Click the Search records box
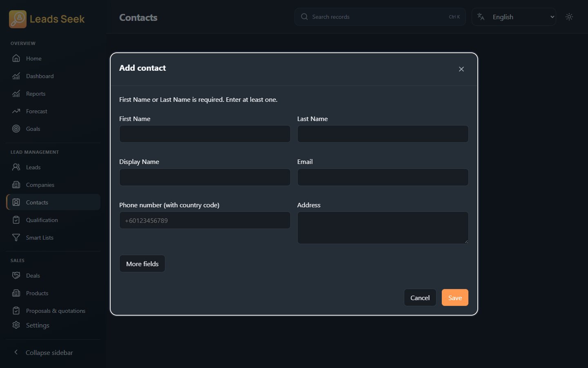 (x=380, y=17)
